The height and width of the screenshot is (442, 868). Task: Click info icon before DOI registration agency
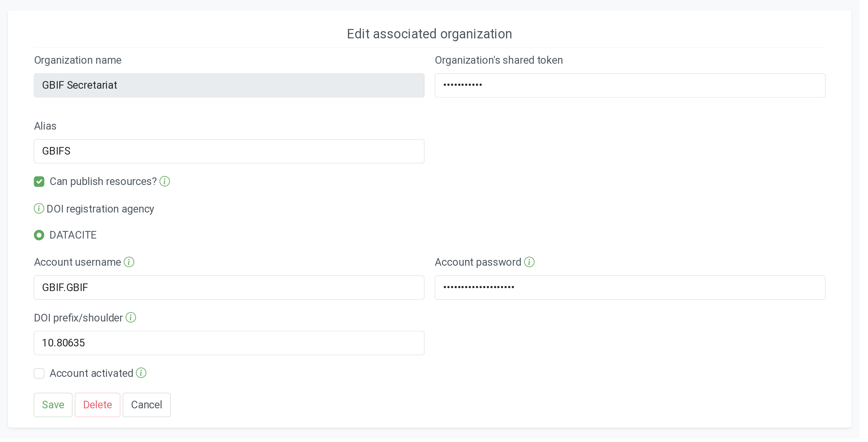(x=39, y=209)
